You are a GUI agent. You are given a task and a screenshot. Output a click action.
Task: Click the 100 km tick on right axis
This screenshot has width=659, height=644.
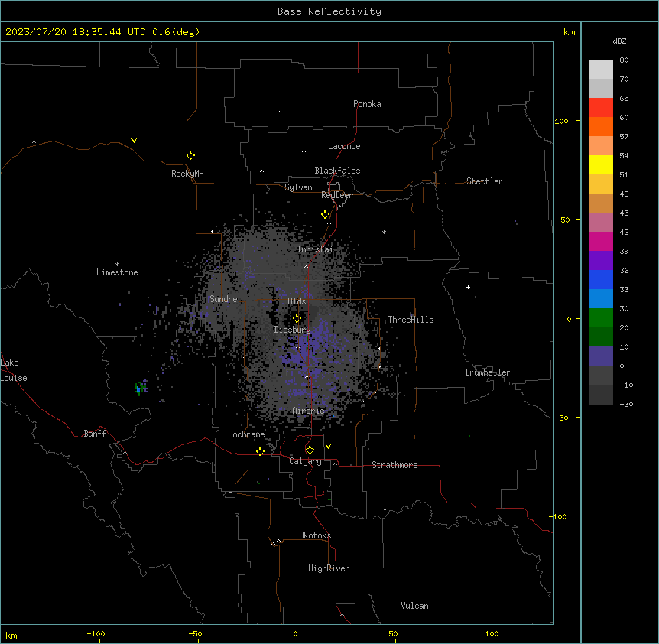point(561,121)
